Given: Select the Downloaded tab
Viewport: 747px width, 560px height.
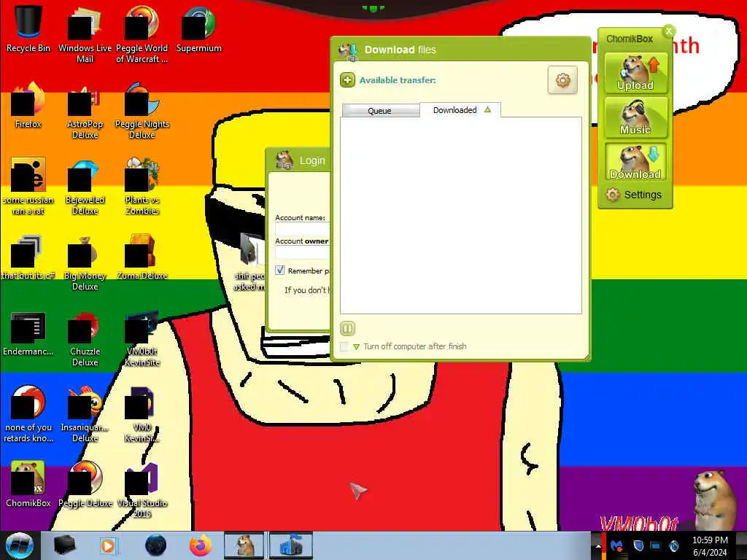Looking at the screenshot, I should 460,110.
